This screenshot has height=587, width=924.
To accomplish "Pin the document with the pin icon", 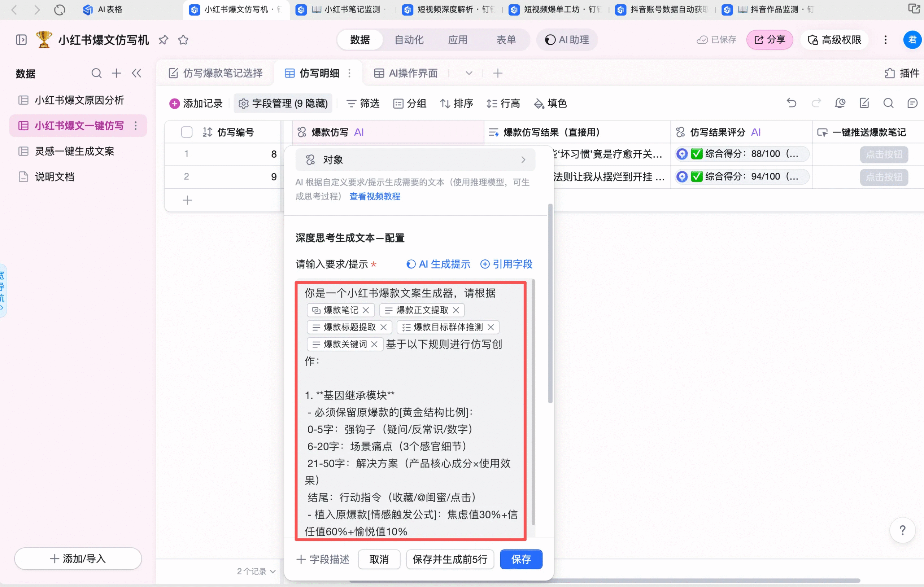I will pyautogui.click(x=164, y=40).
